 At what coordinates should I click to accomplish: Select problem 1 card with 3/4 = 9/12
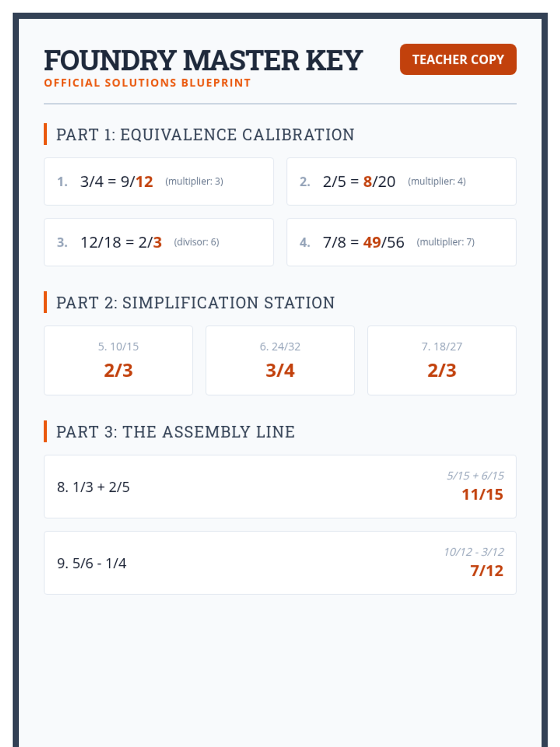pos(159,182)
